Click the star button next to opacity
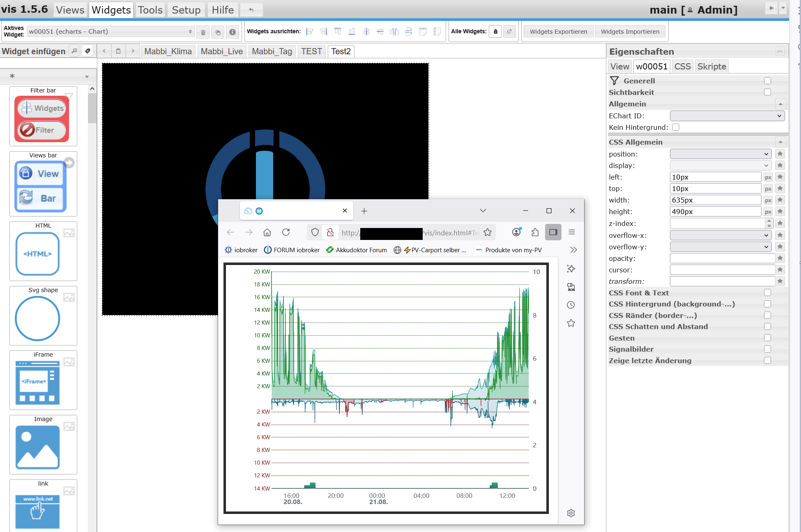 pos(780,258)
